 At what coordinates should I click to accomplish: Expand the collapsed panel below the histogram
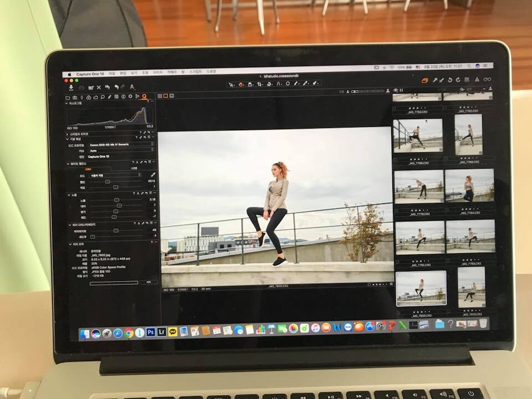pyautogui.click(x=67, y=134)
